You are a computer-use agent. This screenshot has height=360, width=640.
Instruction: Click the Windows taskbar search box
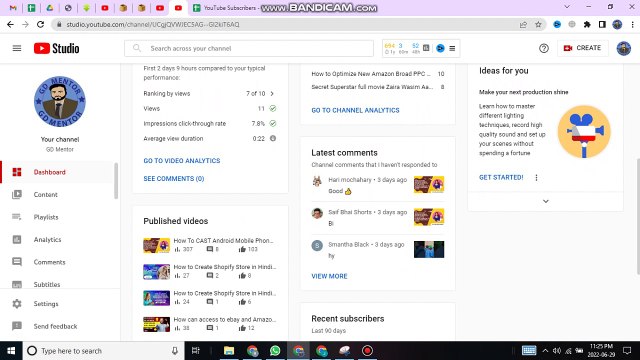(103, 351)
